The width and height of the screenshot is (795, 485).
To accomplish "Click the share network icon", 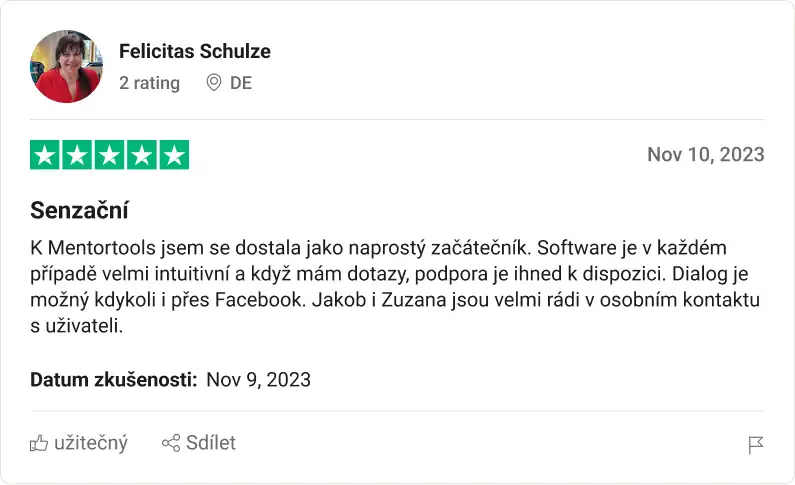I will [171, 443].
